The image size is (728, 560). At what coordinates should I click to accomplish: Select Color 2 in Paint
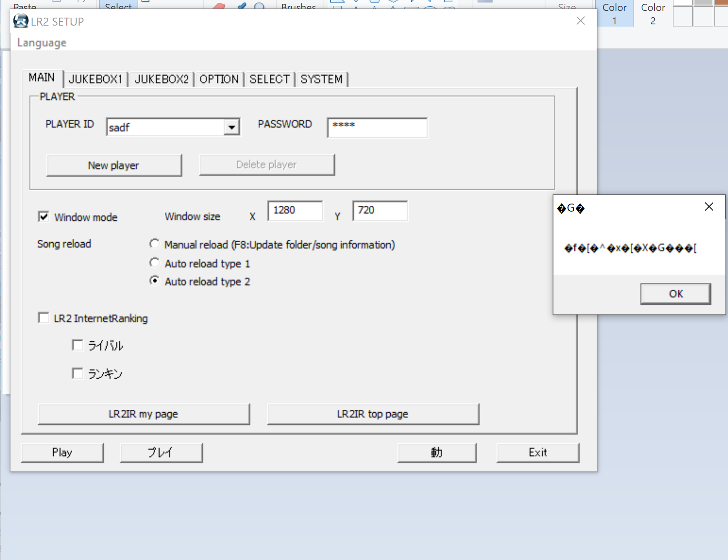pyautogui.click(x=653, y=13)
